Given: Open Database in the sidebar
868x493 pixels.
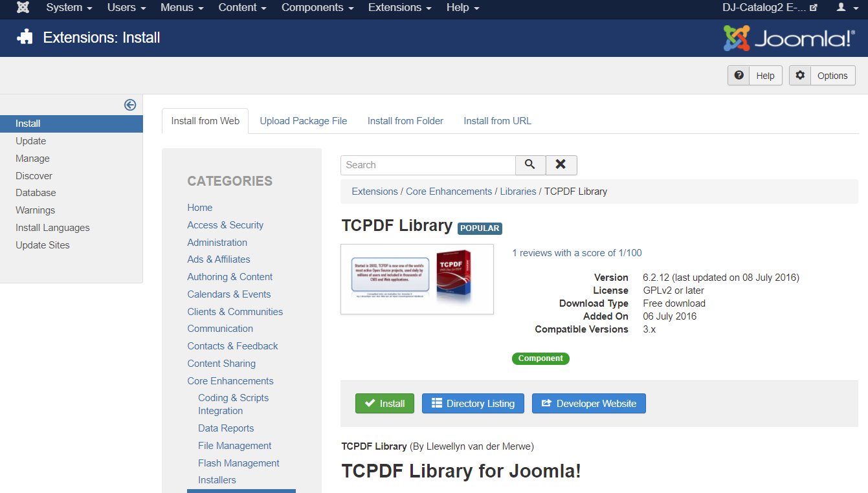Looking at the screenshot, I should tap(36, 193).
